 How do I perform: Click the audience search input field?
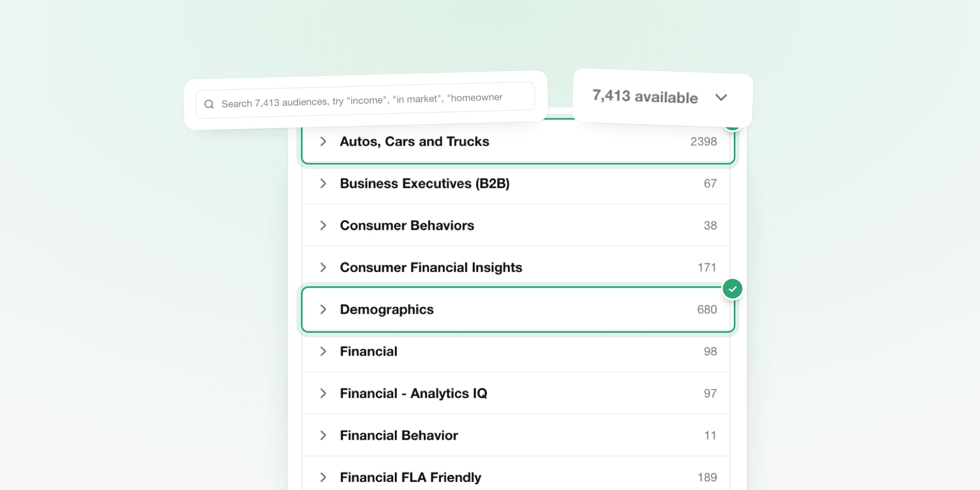(x=365, y=100)
